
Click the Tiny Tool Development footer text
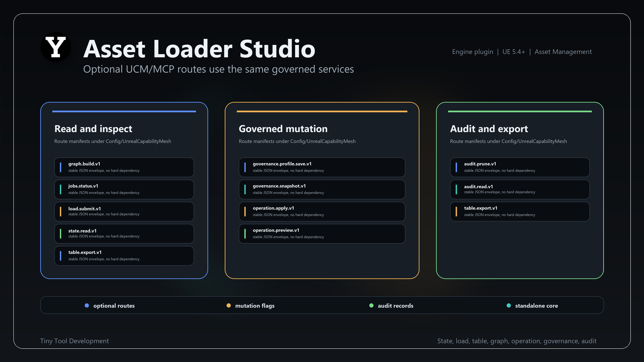point(74,341)
